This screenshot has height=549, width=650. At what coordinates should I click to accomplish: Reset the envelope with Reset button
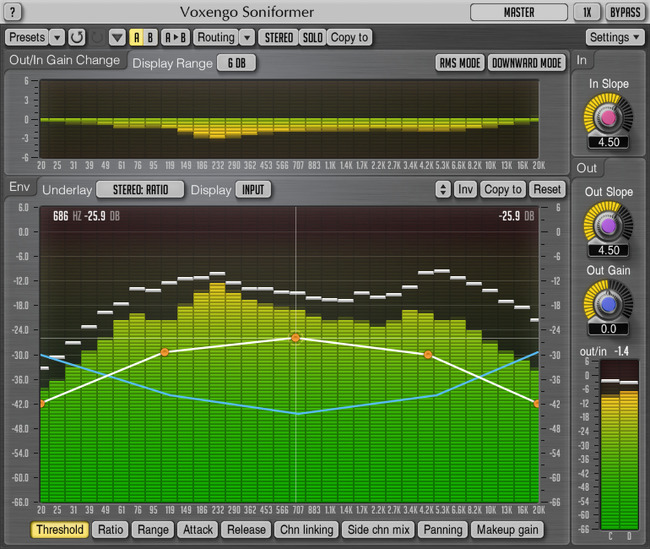[x=547, y=189]
